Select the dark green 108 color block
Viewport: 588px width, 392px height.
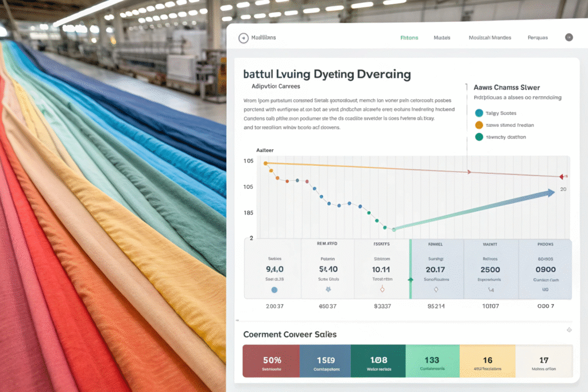pos(378,361)
